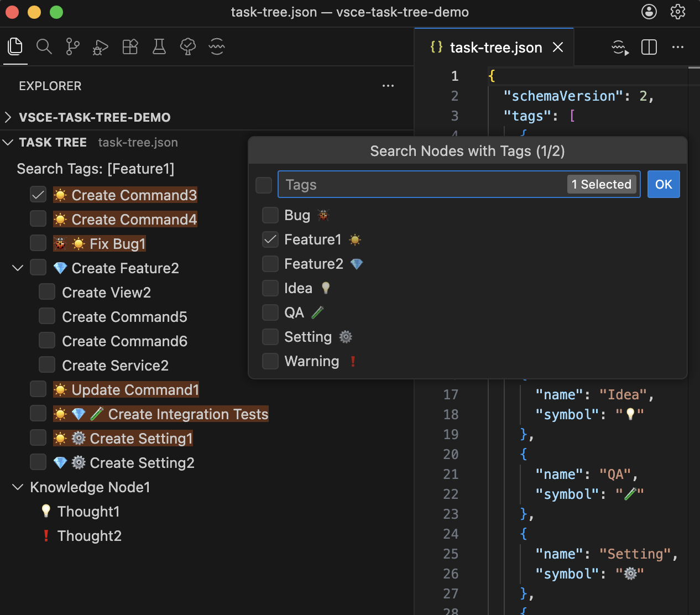Open the Accounts icon in title bar

649,12
